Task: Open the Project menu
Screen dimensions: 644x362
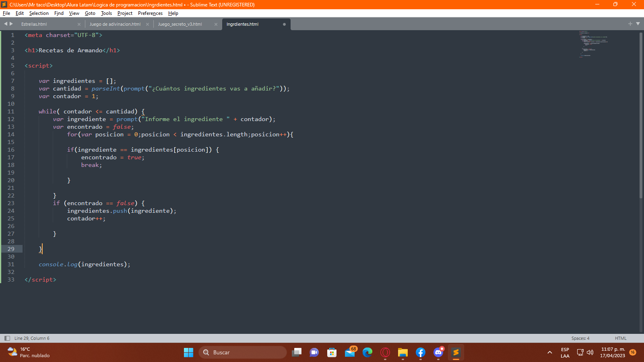Action: 125,13
